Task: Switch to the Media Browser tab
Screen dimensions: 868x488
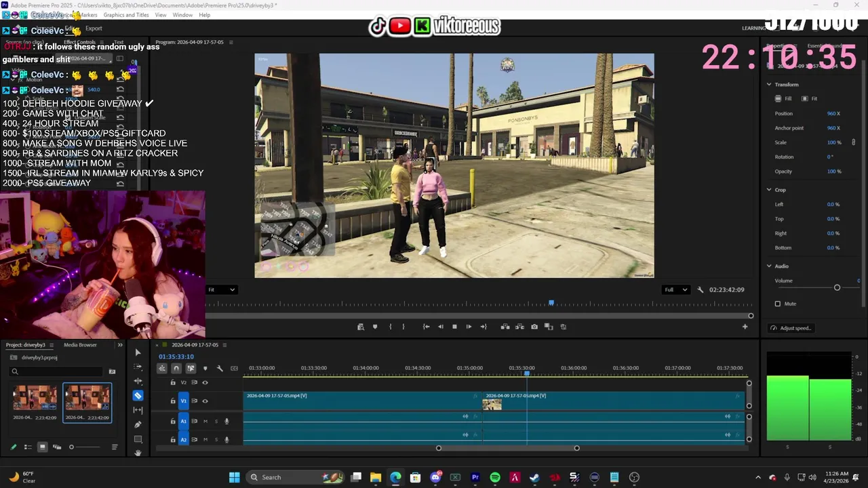Action: 80,345
